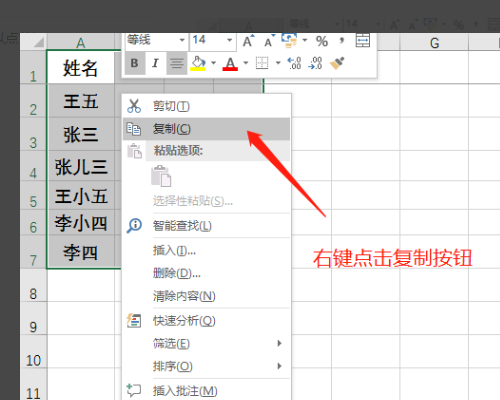Click the Format Painter brush
This screenshot has height=400, width=500.
337,63
